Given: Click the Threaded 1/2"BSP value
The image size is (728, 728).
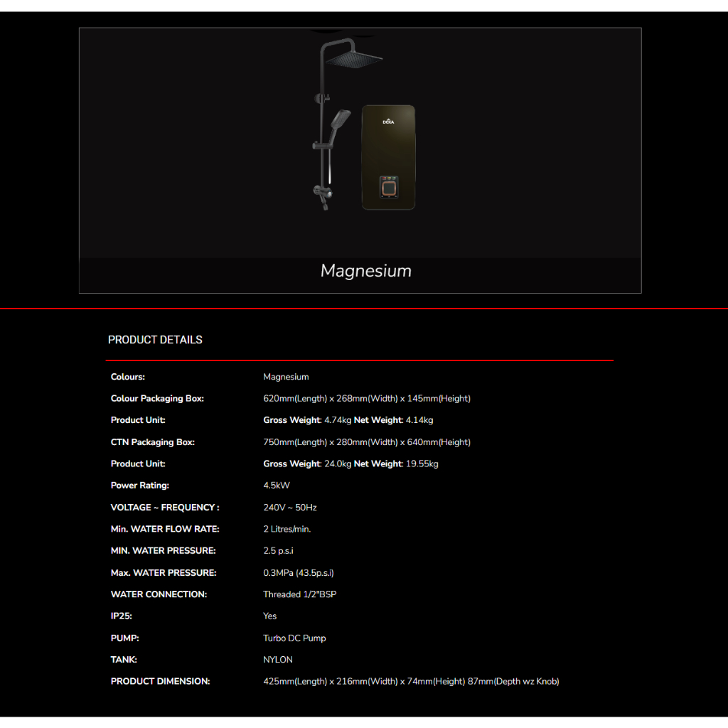Looking at the screenshot, I should (x=299, y=594).
